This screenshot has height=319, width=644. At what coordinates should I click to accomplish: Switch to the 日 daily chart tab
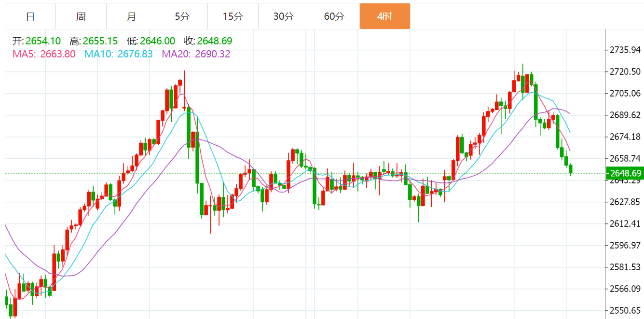point(30,16)
